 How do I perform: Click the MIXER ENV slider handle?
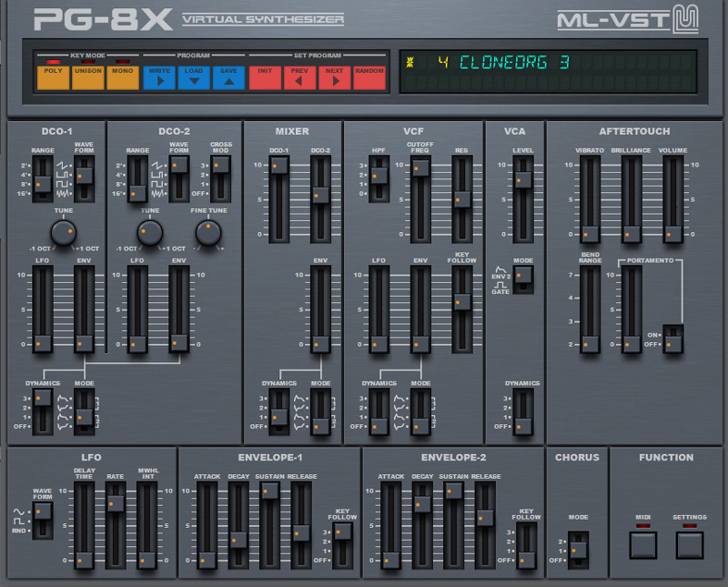point(320,344)
